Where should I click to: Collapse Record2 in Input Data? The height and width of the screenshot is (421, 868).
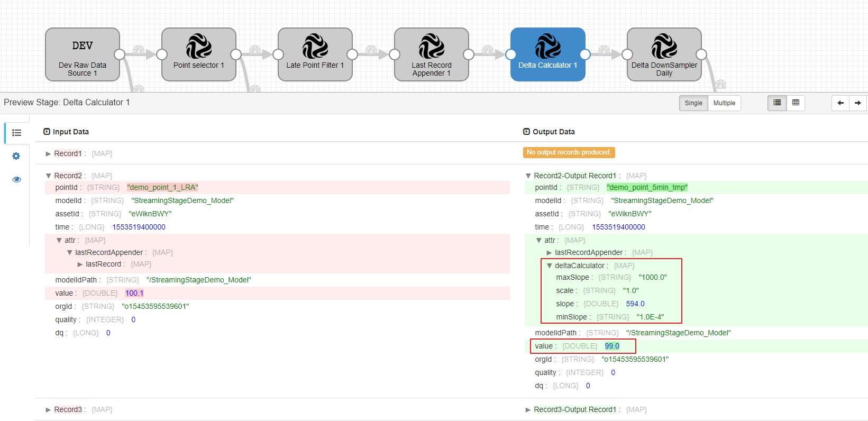[49, 176]
